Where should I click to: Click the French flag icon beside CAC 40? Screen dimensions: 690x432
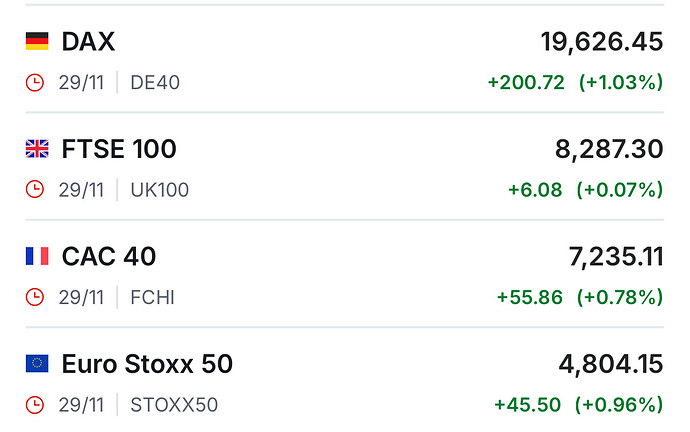pos(37,257)
